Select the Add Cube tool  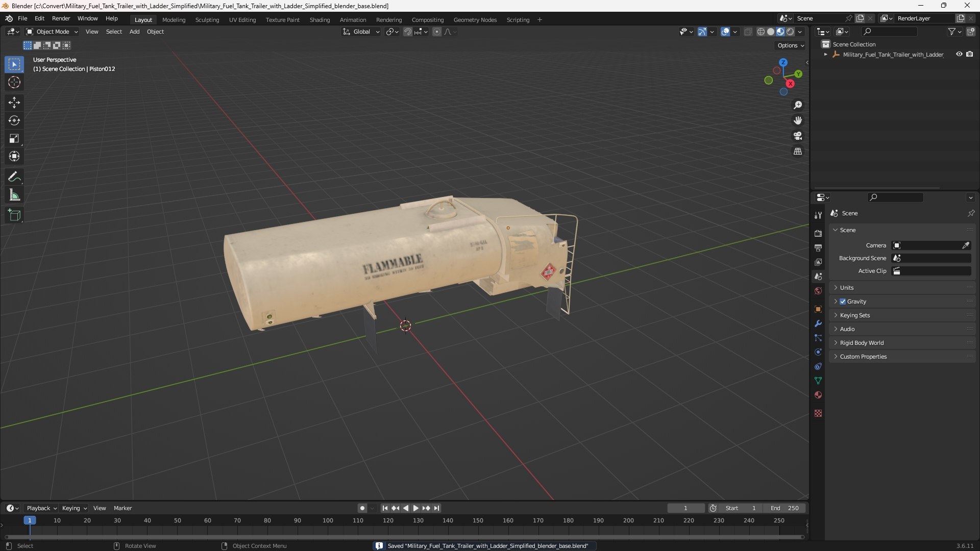click(x=14, y=215)
